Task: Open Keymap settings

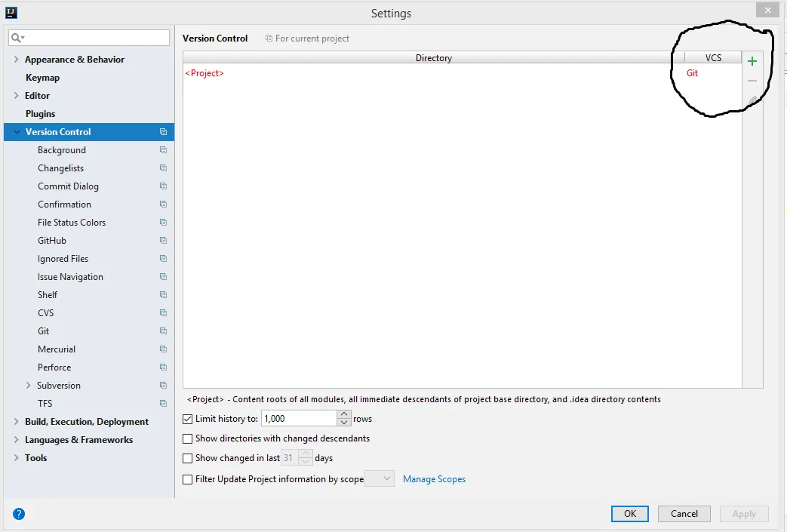Action: 43,77
